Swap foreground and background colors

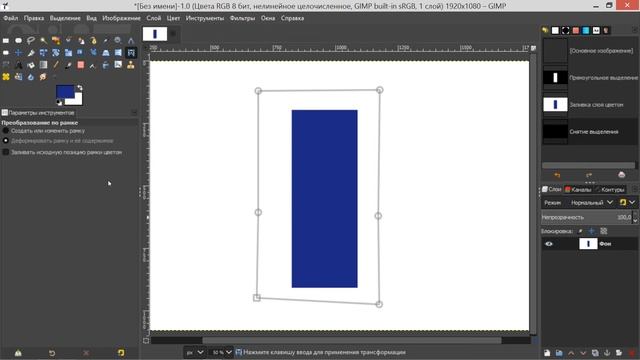pos(80,87)
